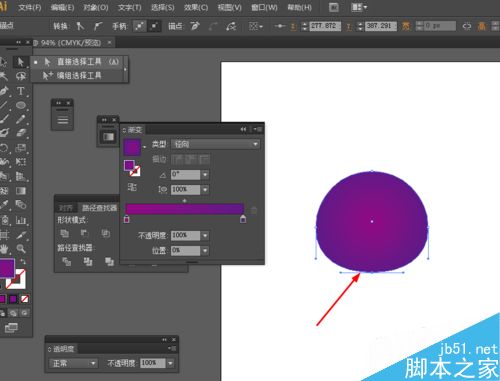The height and width of the screenshot is (381, 500).
Task: Click the first shape mode unite icon
Action: coord(64,233)
